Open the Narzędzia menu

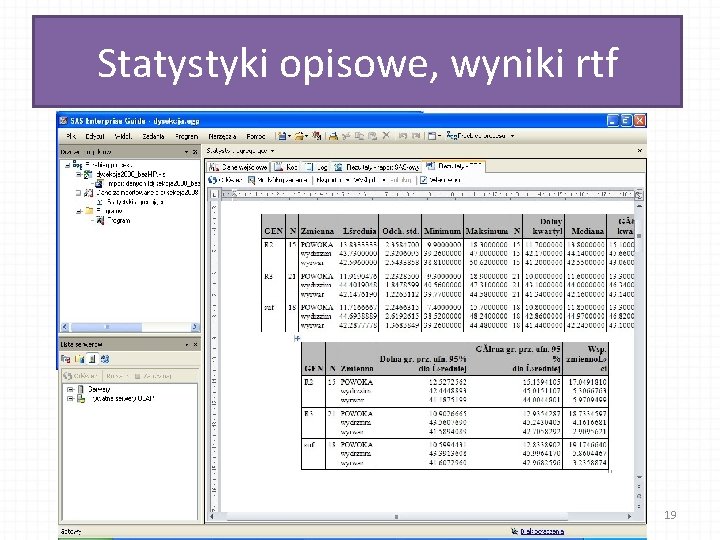pos(222,136)
